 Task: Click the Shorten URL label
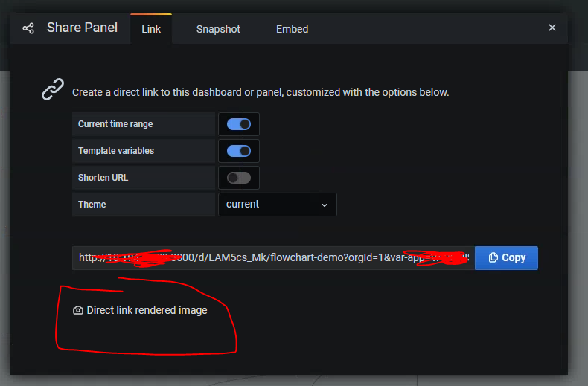tap(103, 178)
